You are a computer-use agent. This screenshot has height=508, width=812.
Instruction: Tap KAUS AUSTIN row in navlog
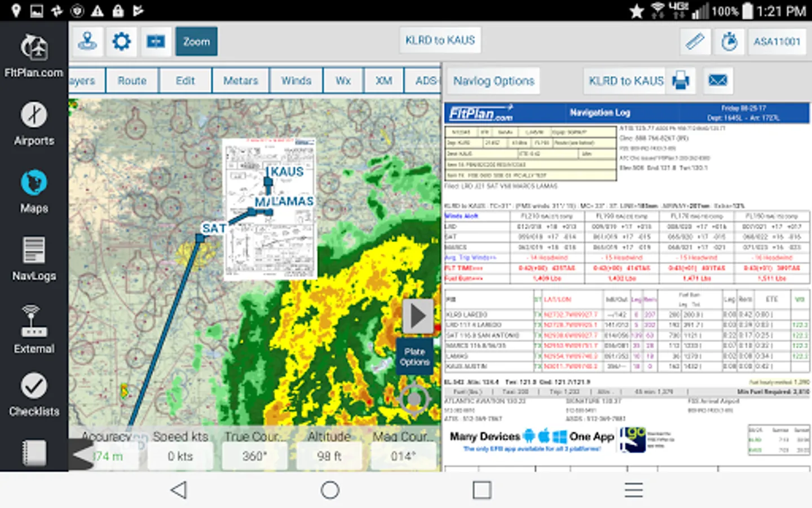point(626,366)
